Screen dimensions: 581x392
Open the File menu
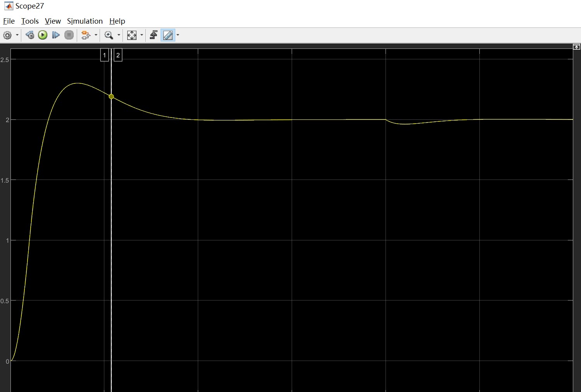(x=9, y=21)
